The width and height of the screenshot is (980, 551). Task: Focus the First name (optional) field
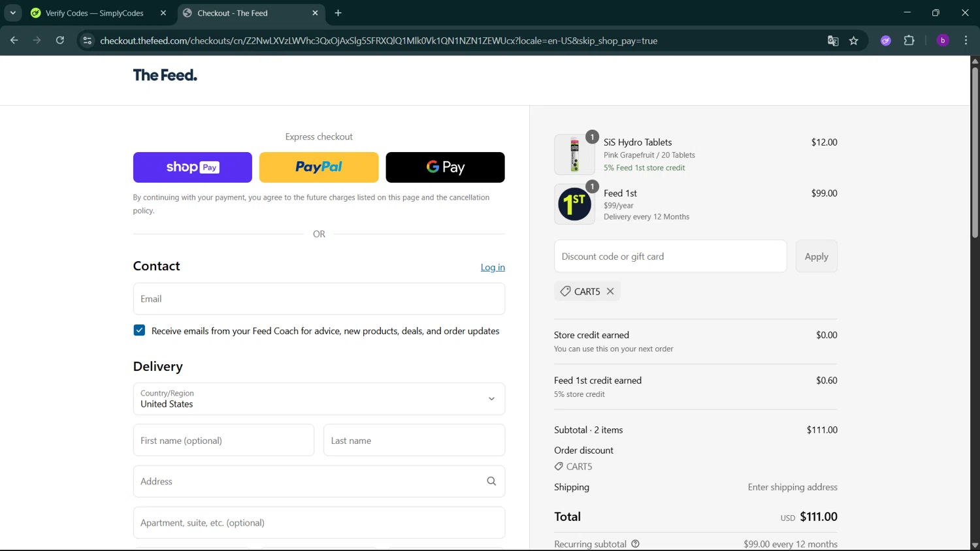pyautogui.click(x=223, y=441)
